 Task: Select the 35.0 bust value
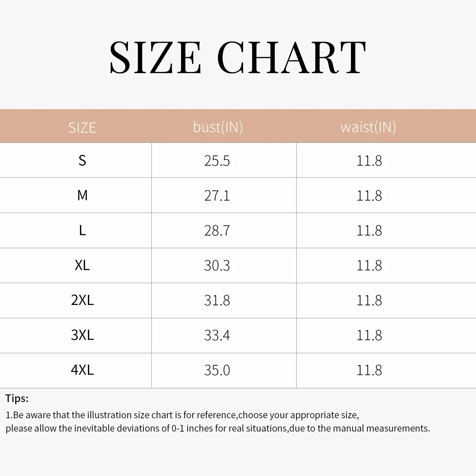click(x=217, y=370)
